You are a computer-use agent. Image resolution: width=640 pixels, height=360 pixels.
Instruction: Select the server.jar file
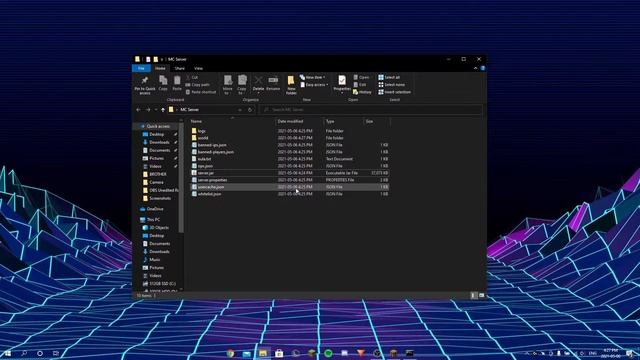tap(289, 173)
